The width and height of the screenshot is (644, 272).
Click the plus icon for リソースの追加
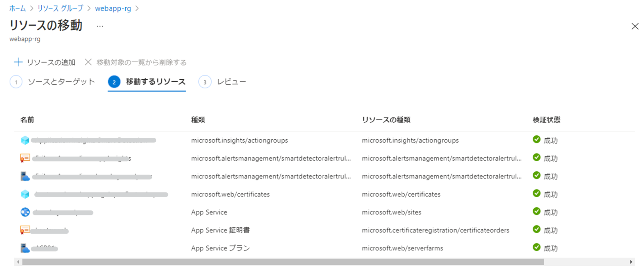[x=18, y=62]
